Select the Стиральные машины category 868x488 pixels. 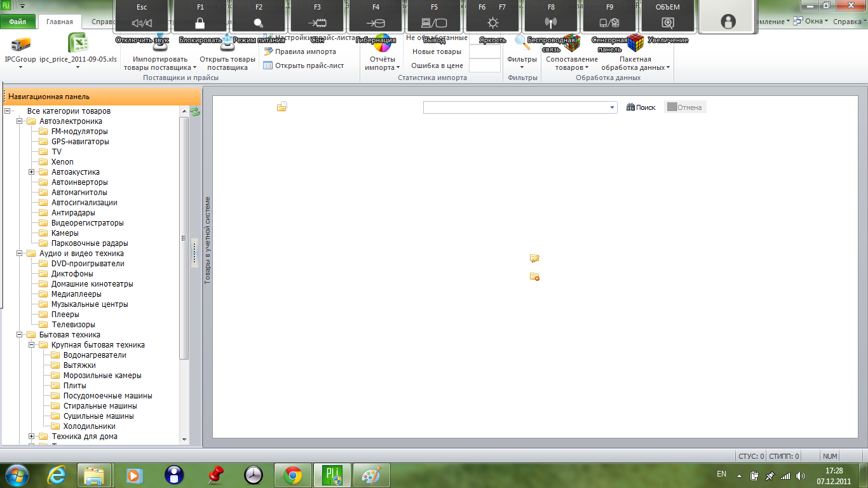[100, 406]
